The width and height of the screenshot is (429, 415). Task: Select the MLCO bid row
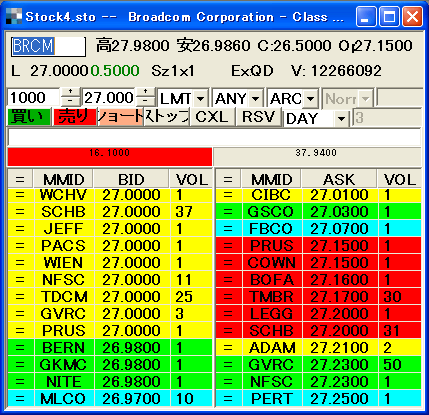[x=110, y=398]
